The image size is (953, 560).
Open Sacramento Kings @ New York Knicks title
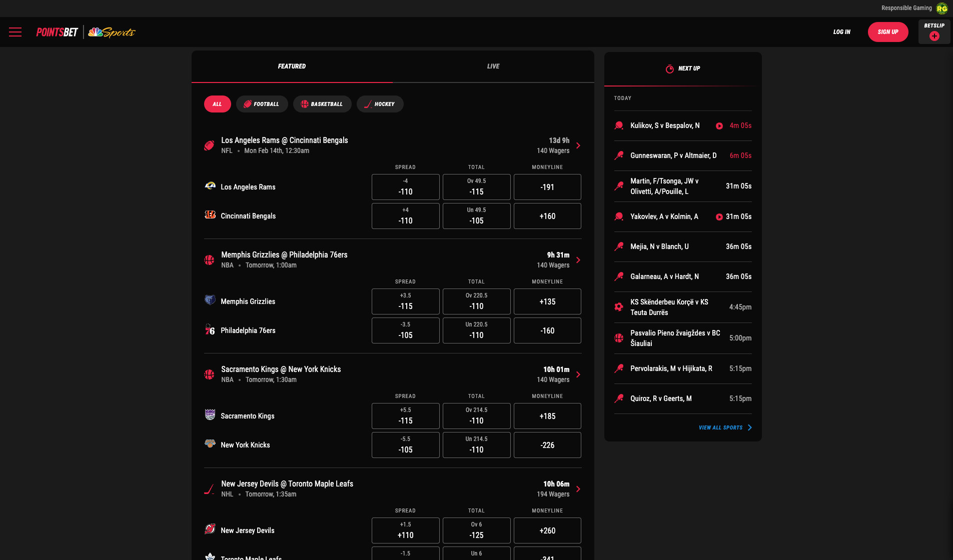[x=281, y=369]
